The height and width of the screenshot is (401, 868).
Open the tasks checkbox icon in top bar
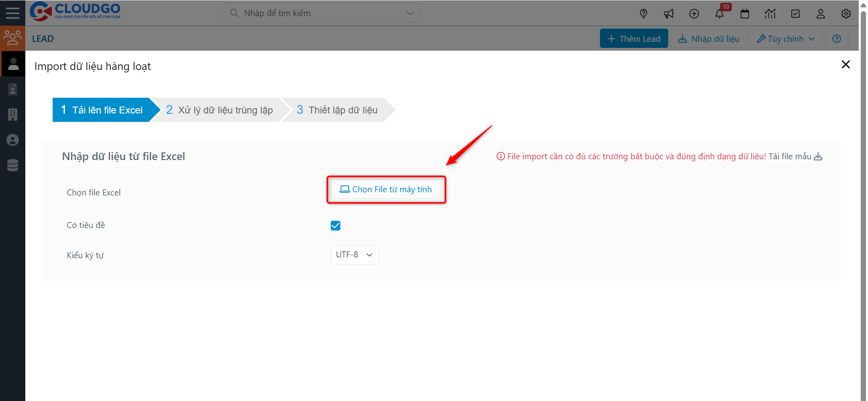pyautogui.click(x=795, y=13)
